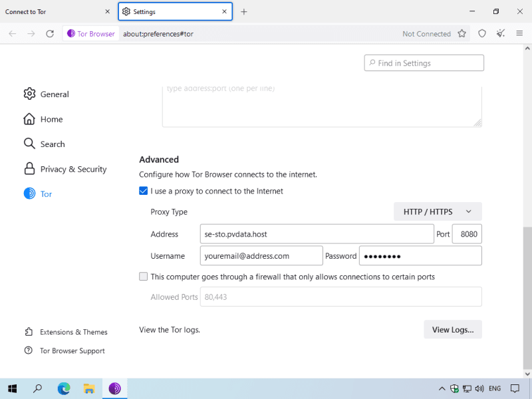Restore down the browser window

pyautogui.click(x=496, y=11)
